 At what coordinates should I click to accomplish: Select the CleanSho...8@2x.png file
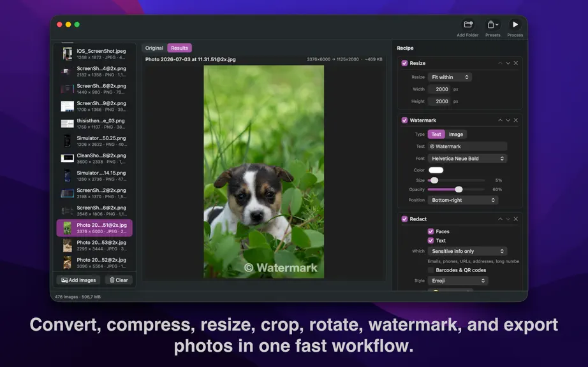tap(94, 159)
